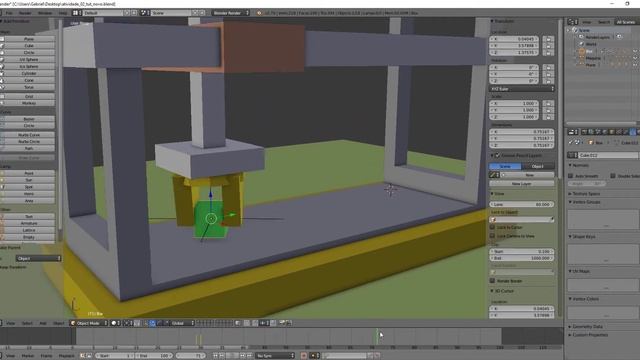Lock the Location X value

(x=548, y=39)
